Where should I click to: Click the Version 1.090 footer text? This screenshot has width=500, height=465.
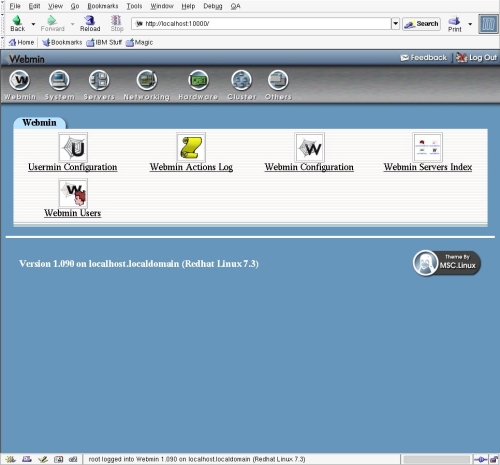139,264
